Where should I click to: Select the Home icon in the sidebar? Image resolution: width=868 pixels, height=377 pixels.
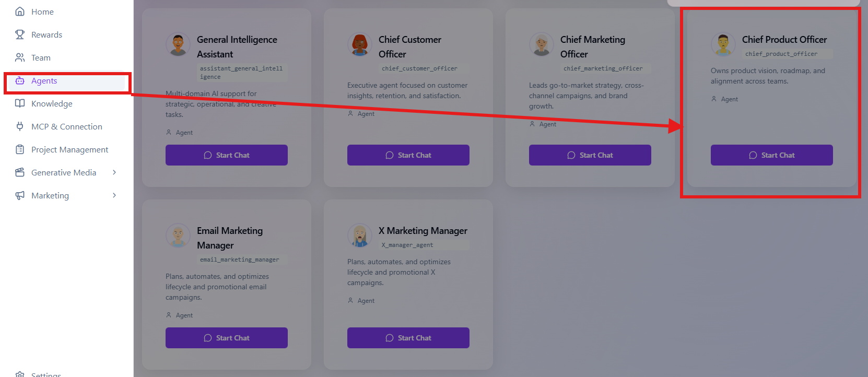[19, 11]
